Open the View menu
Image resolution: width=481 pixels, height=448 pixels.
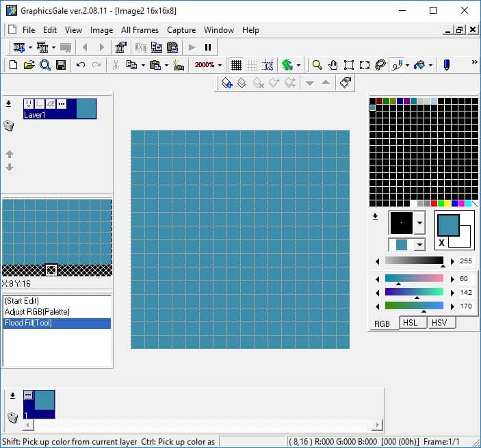pos(73,30)
